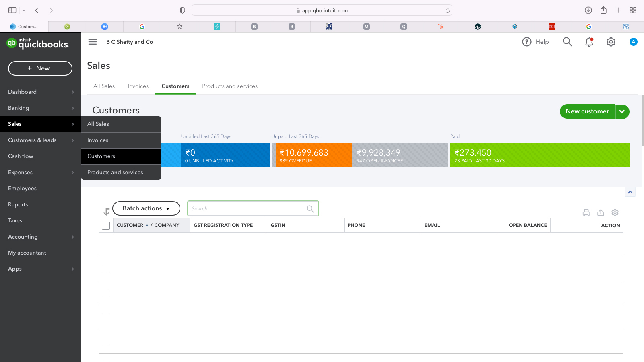644x362 pixels.
Task: Click the customer Search field
Action: tap(248, 208)
